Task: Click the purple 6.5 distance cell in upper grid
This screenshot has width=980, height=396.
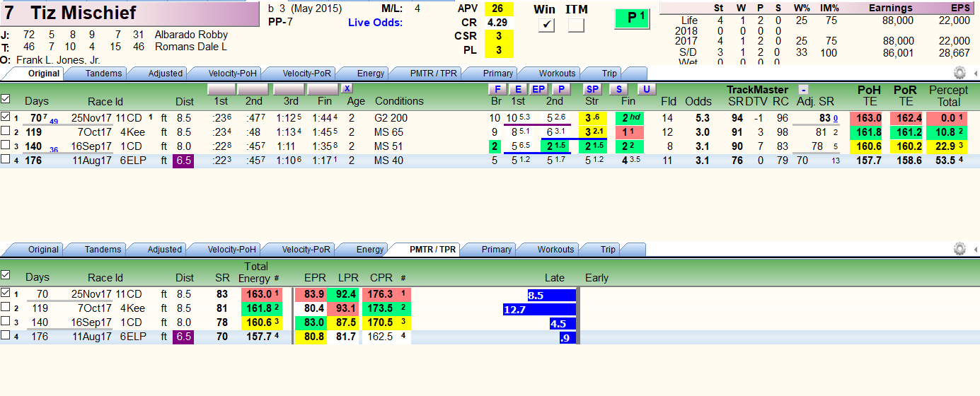Action: 184,161
